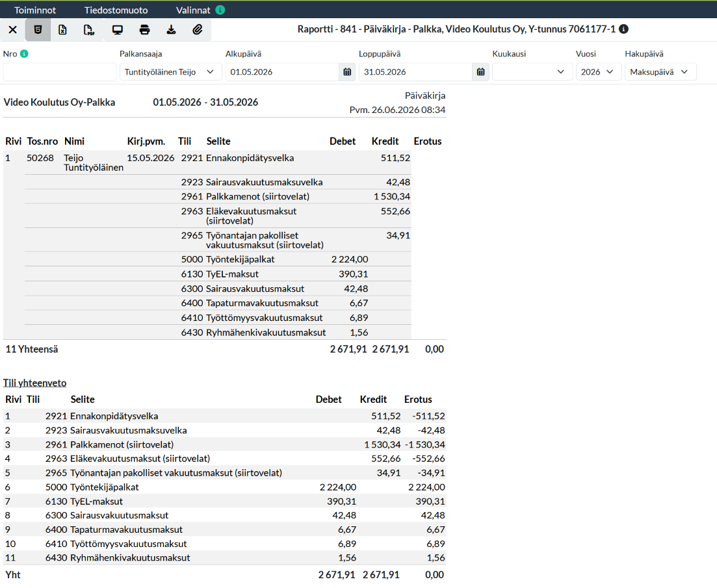This screenshot has width=717, height=588.
Task: Choose PDF file format icon
Action: pyautogui.click(x=89, y=30)
